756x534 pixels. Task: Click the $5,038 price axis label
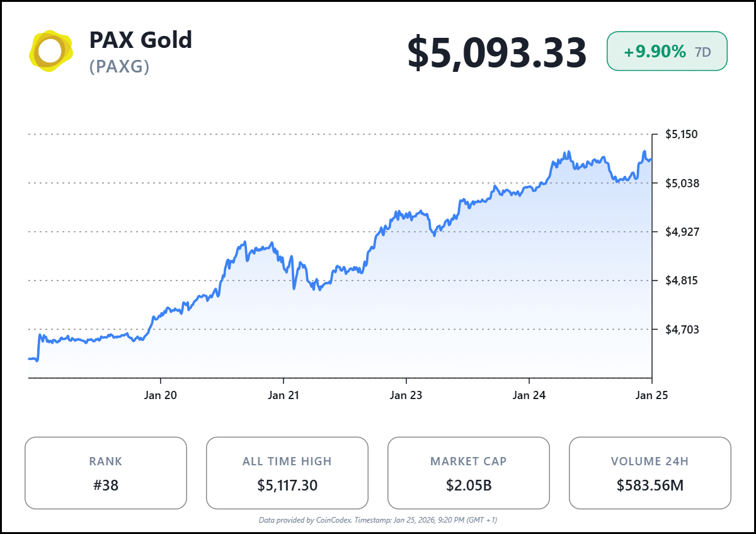681,183
